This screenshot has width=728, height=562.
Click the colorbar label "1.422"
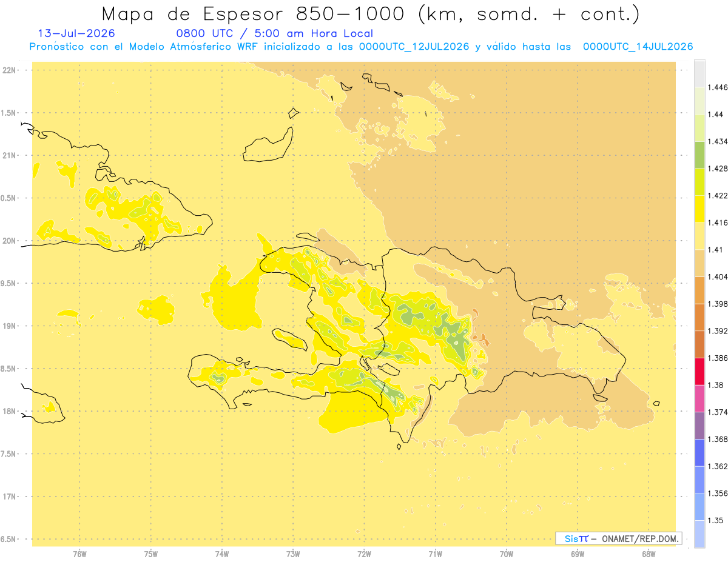click(718, 196)
